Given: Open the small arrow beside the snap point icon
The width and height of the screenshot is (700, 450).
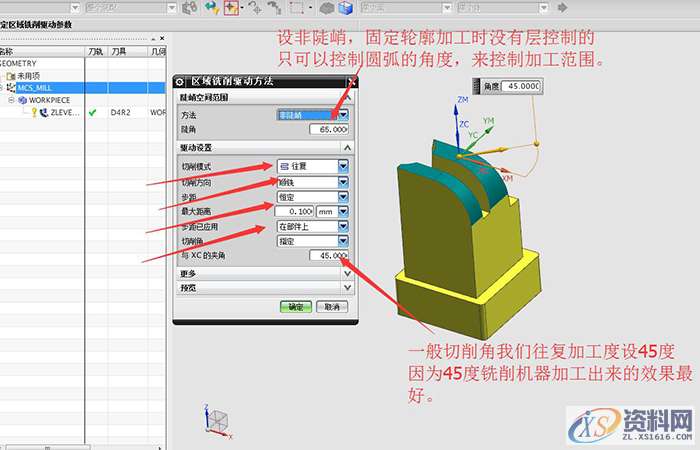Looking at the screenshot, I should 242,8.
